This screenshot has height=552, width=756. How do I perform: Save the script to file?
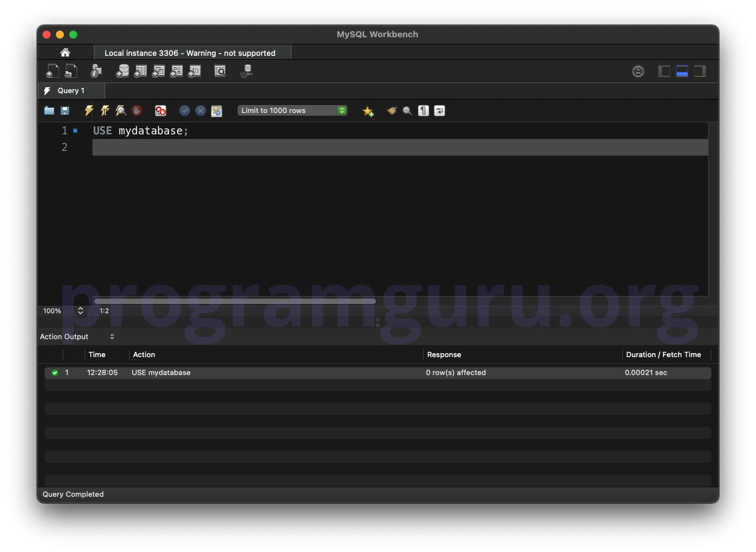coord(65,111)
